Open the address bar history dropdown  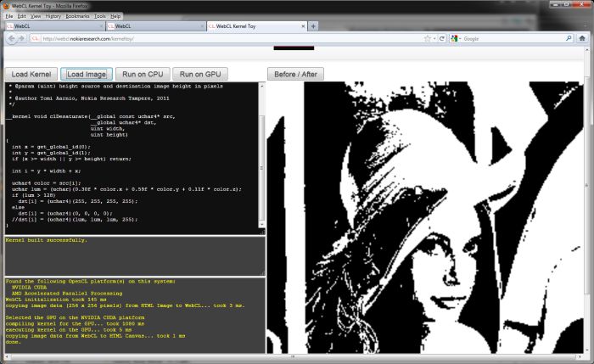(x=434, y=39)
